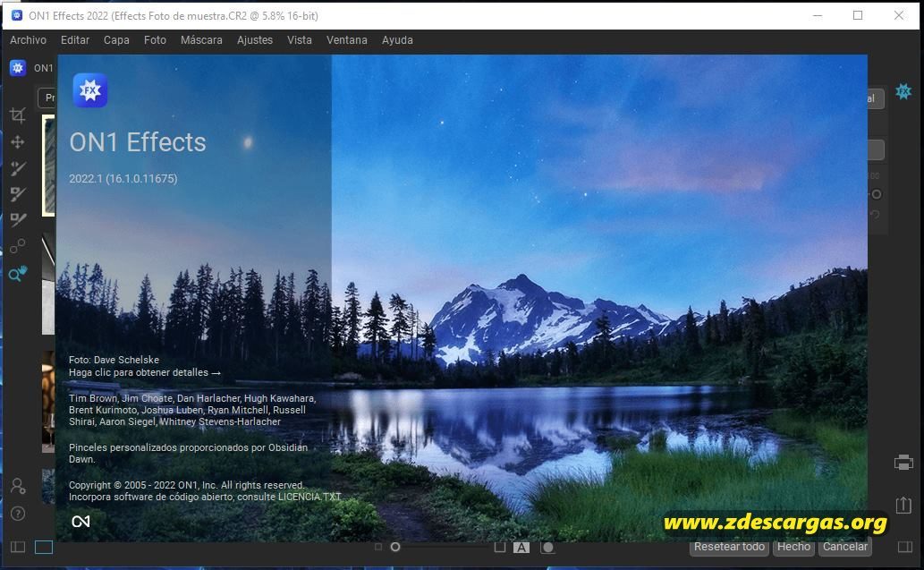
Task: Open the Foto menu
Action: point(155,40)
